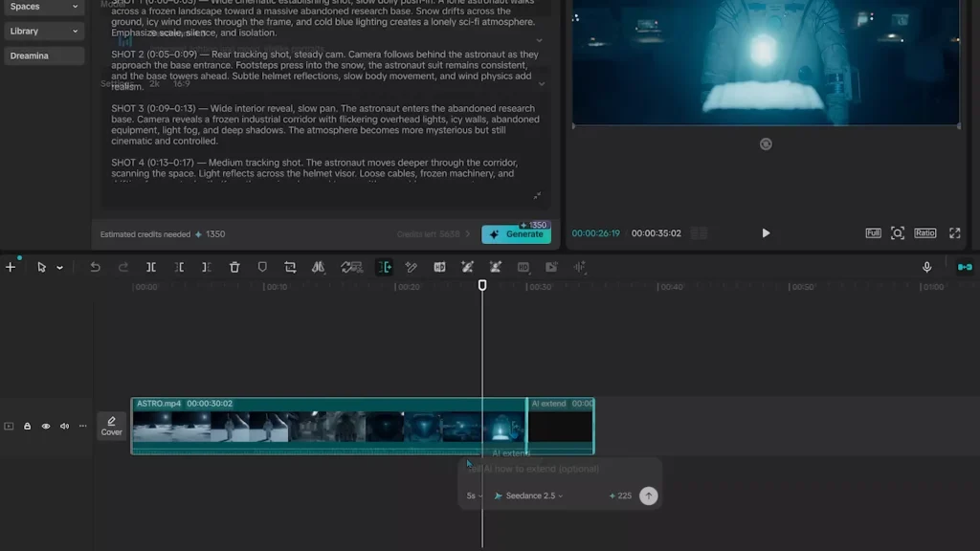Open the crop tool in toolbar
Image resolution: width=980 pixels, height=551 pixels.
pos(290,268)
